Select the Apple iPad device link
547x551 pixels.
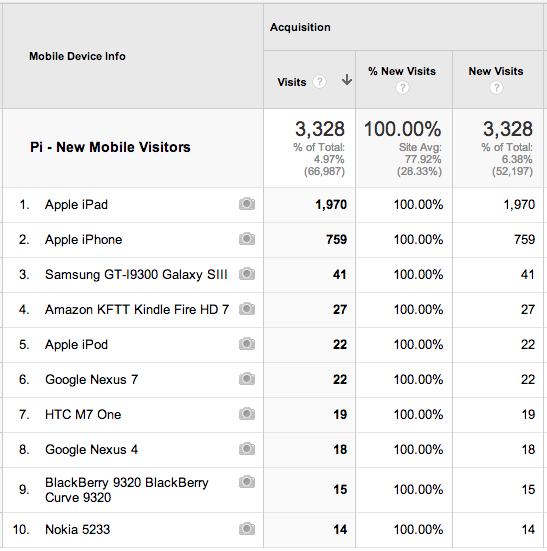click(x=76, y=205)
